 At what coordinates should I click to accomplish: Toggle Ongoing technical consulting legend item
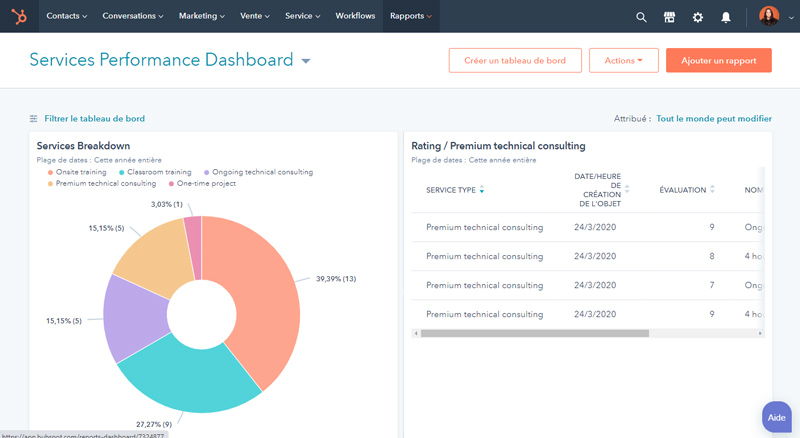258,172
